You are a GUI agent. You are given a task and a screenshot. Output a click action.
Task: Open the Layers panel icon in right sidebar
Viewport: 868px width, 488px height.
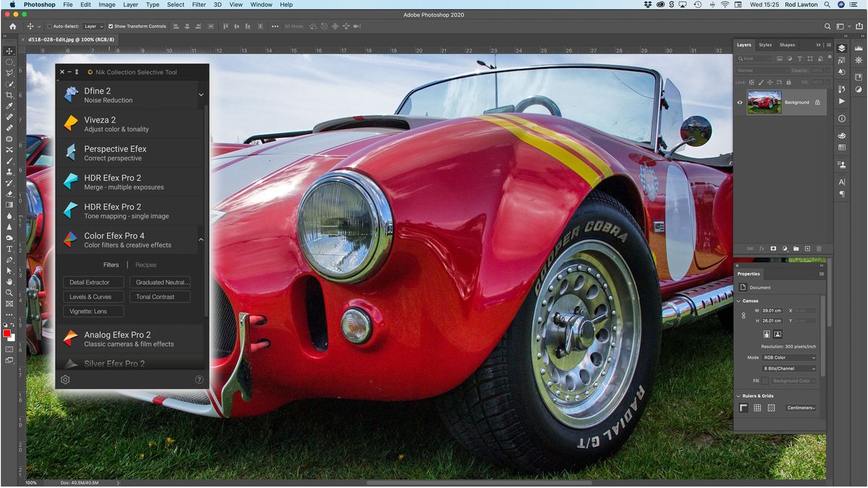click(841, 48)
